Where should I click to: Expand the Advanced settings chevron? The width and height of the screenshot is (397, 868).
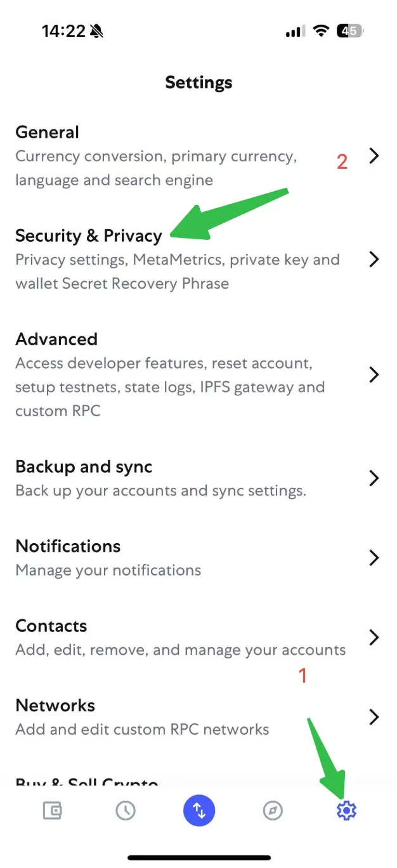(x=374, y=374)
